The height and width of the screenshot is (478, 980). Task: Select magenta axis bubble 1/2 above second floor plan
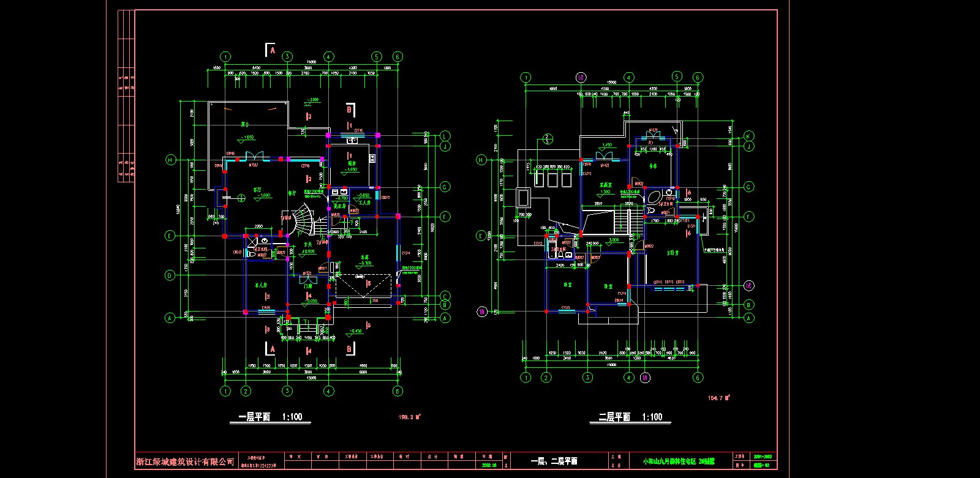pos(581,77)
